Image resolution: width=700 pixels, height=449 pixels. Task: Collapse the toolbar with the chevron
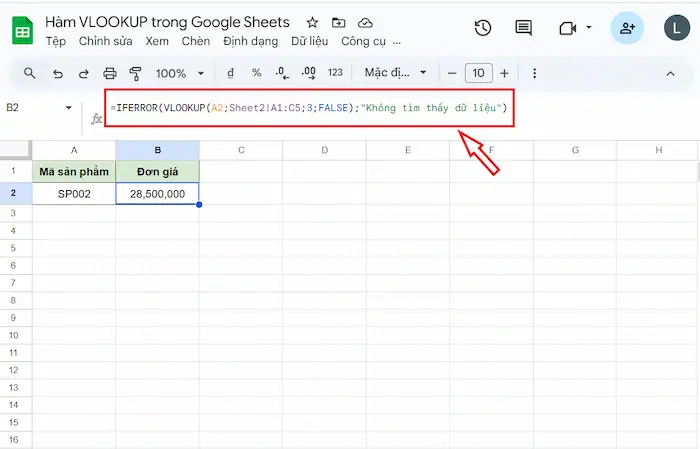671,73
